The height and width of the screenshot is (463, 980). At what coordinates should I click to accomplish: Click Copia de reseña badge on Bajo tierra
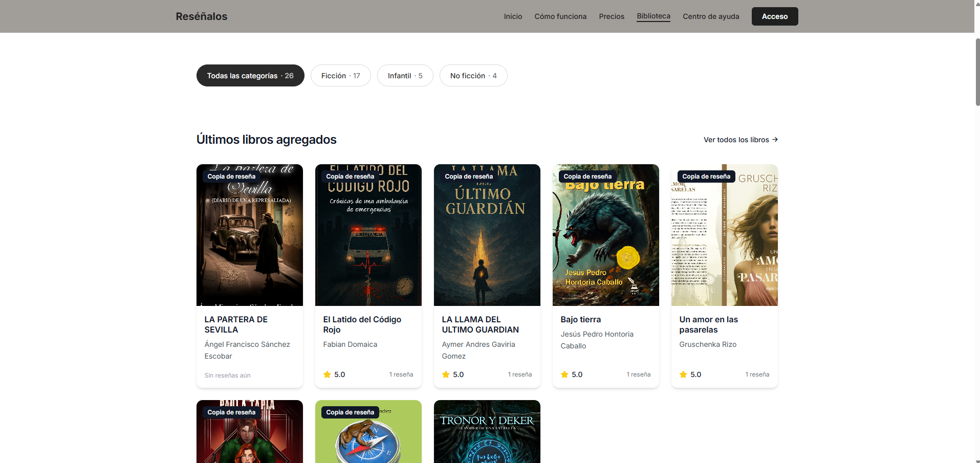point(587,177)
